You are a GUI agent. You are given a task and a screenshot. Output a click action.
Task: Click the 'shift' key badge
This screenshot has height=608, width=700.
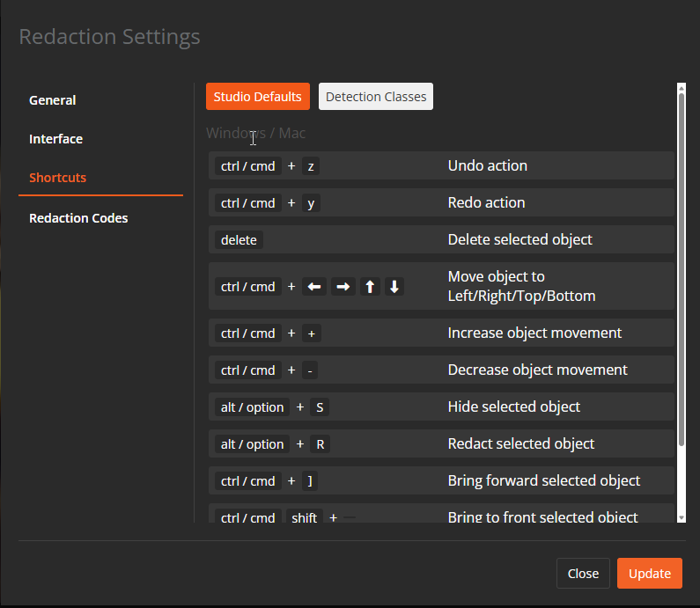(x=304, y=518)
